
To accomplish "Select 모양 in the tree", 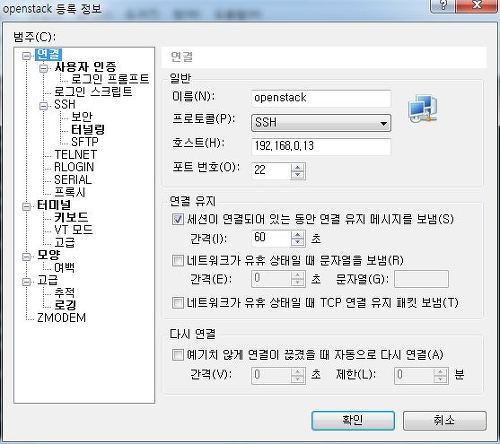I will [48, 255].
